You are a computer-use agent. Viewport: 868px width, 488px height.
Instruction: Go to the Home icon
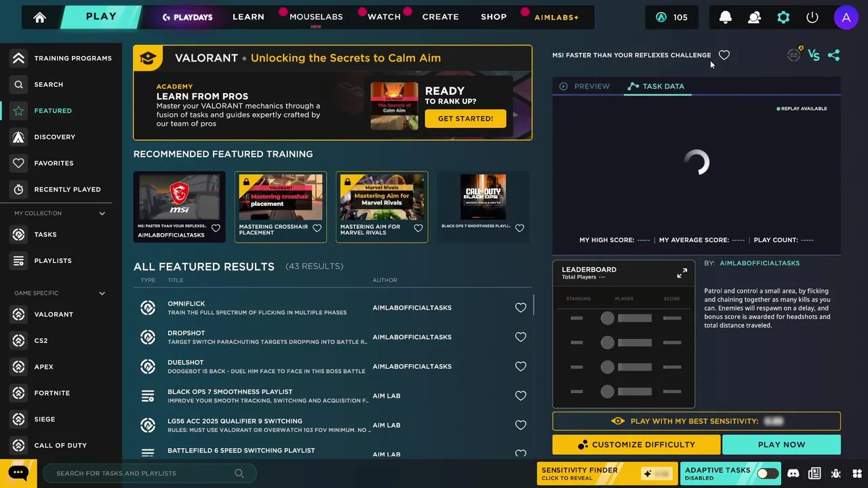pos(40,18)
